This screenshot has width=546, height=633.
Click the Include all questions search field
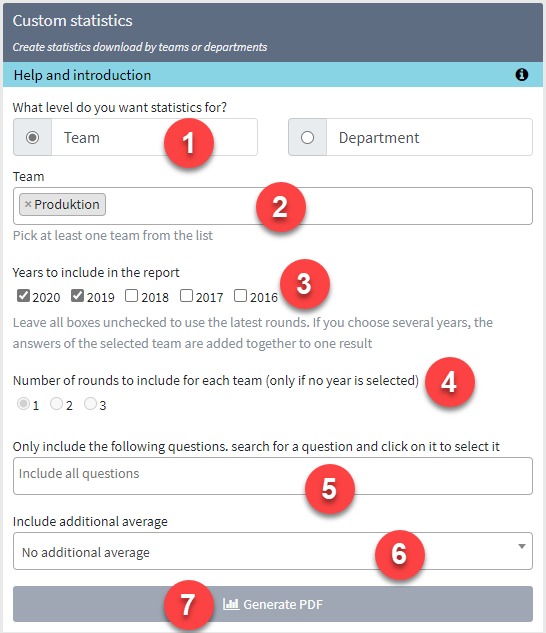point(273,476)
